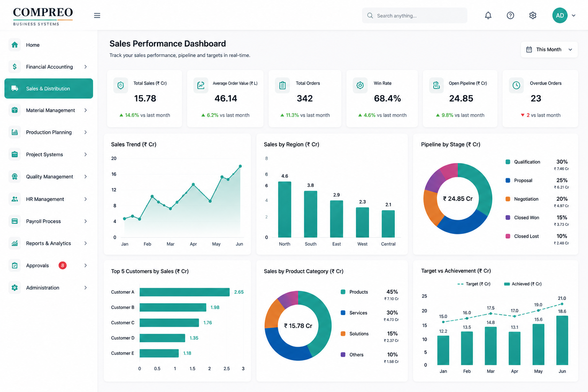Click the Project Systems icon
The width and height of the screenshot is (588, 392).
point(15,154)
